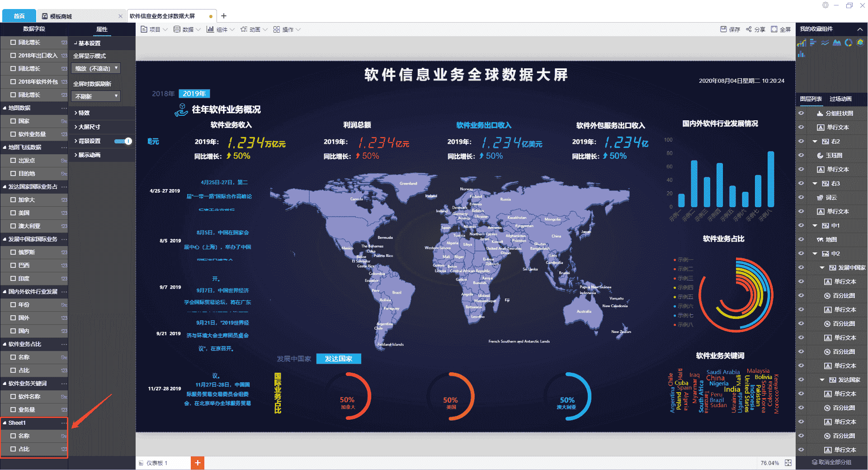Screen dimensions: 868x470
Task: Switch to the 首页 tab
Action: tap(19, 16)
